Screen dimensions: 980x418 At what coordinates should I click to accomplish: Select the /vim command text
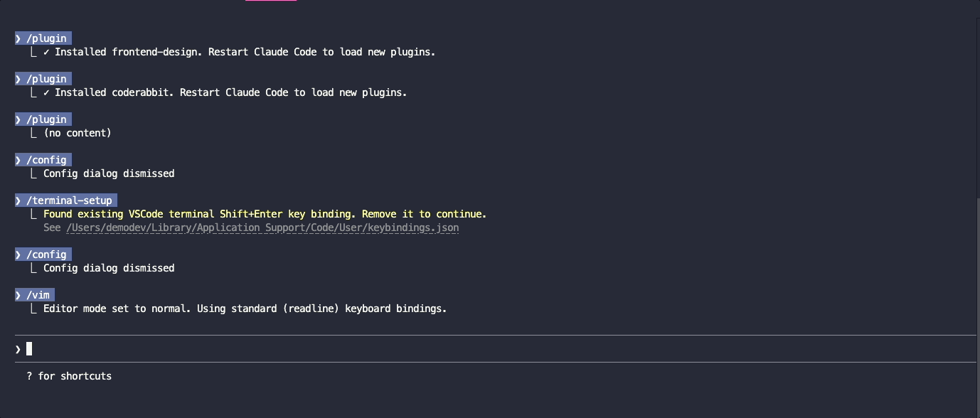tap(40, 295)
